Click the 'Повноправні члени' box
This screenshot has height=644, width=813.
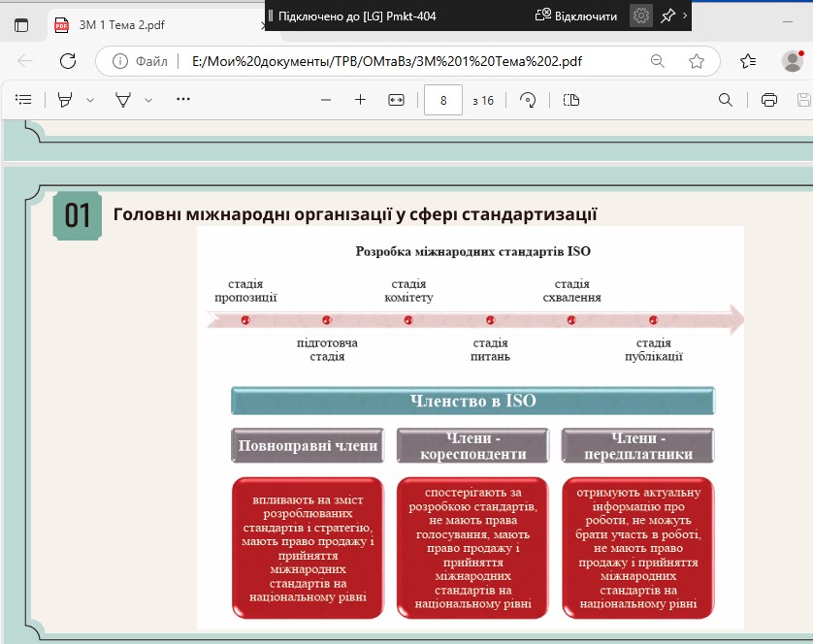[x=308, y=445]
